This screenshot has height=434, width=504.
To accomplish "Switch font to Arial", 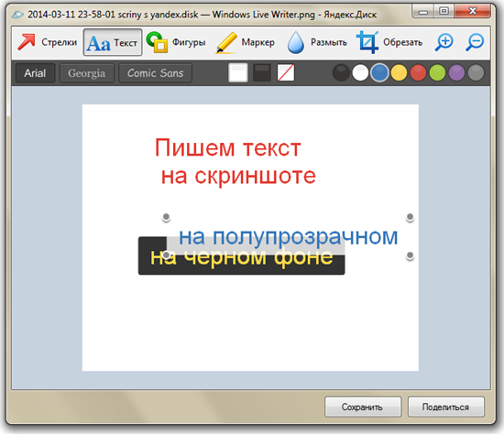I will [35, 73].
